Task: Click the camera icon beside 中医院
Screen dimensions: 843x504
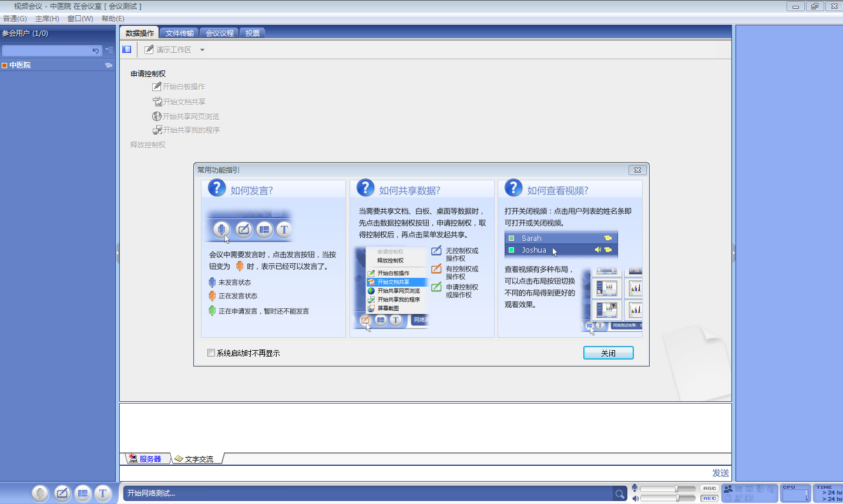Action: pyautogui.click(x=109, y=65)
